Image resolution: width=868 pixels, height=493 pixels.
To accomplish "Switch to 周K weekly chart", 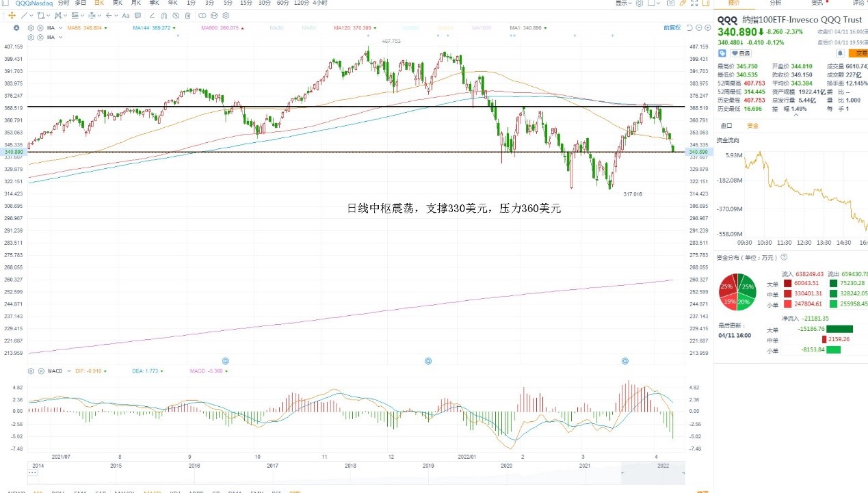I will pyautogui.click(x=117, y=3).
